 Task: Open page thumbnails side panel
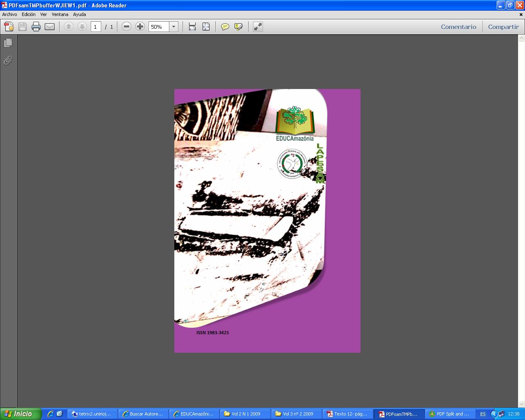(x=8, y=43)
